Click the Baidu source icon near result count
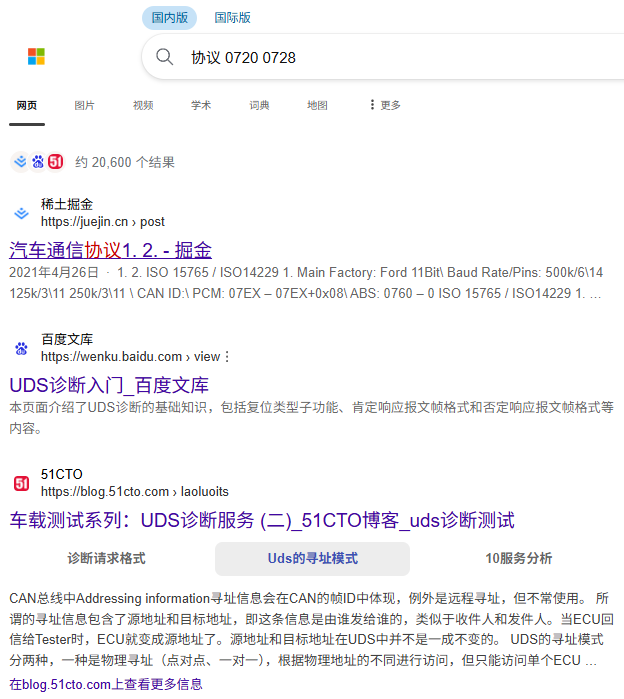The height and width of the screenshot is (699, 624). click(x=38, y=162)
